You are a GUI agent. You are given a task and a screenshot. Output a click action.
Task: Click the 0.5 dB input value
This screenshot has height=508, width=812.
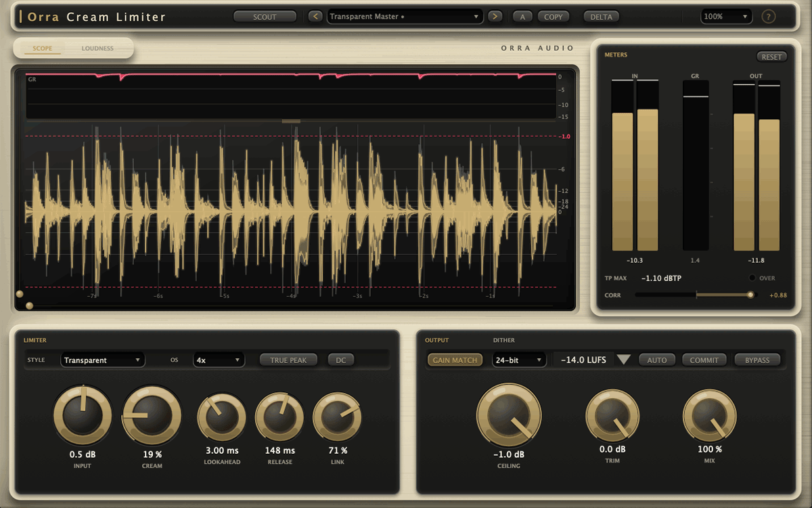[x=83, y=454]
